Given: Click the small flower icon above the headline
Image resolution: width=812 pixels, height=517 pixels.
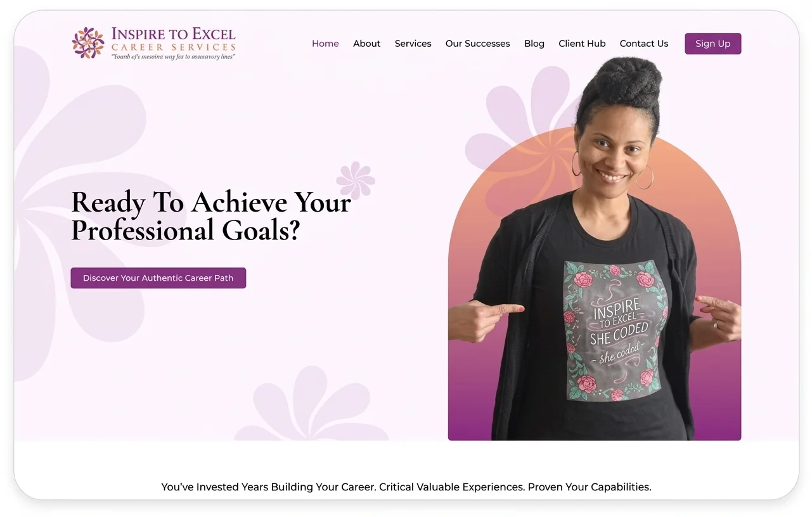Looking at the screenshot, I should click(356, 181).
